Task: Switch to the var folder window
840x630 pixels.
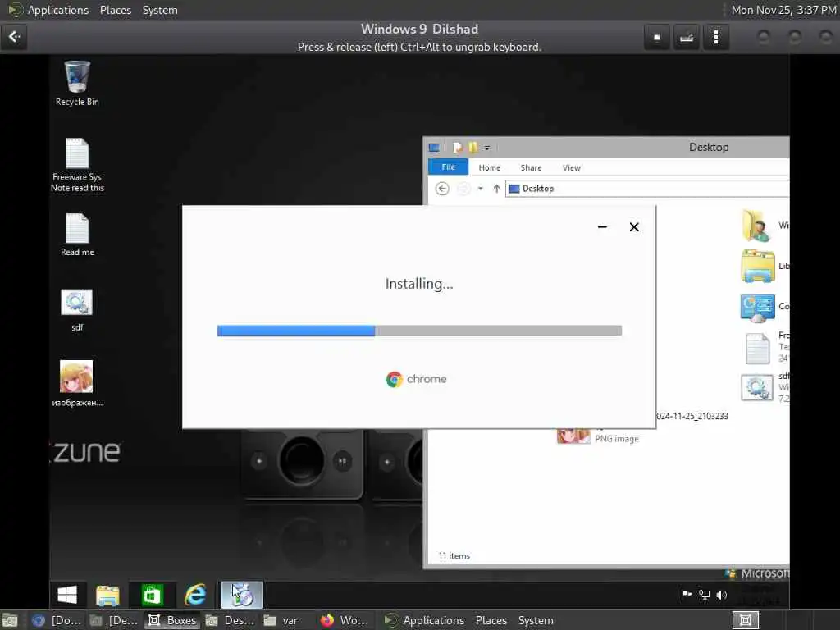Action: (x=282, y=620)
